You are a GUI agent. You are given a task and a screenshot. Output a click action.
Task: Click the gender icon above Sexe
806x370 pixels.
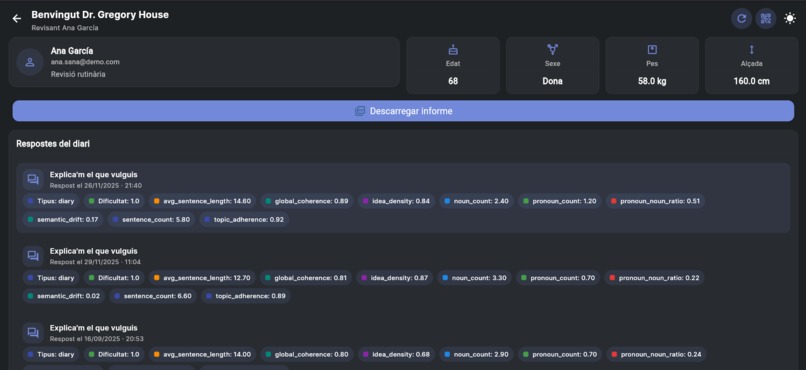553,50
